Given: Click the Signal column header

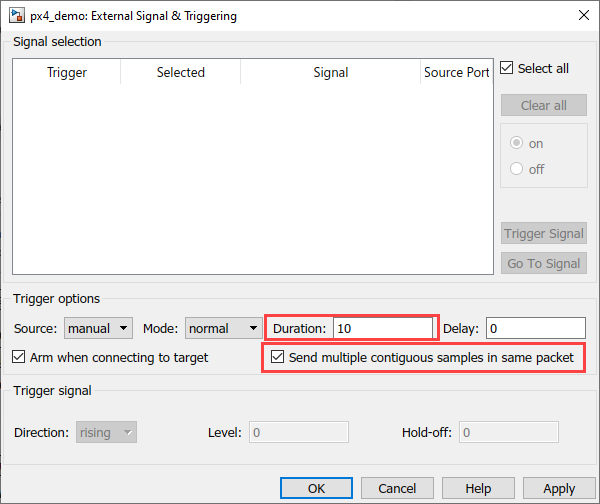Looking at the screenshot, I should coord(330,72).
